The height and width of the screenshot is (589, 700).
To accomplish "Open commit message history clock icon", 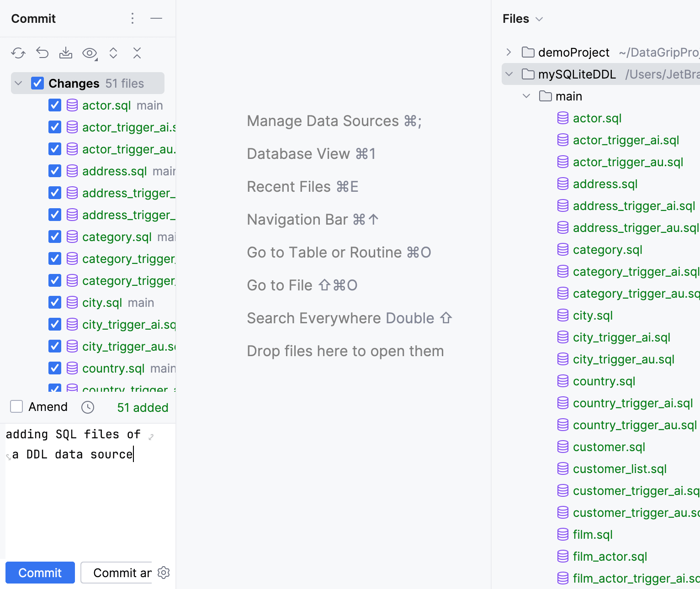I will 87,407.
